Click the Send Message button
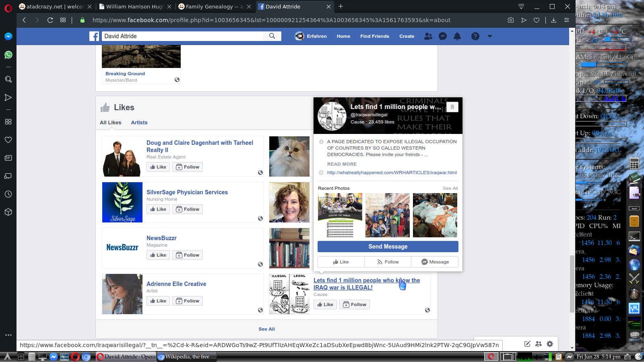Viewport: 644px width, 362px height. pos(388,247)
